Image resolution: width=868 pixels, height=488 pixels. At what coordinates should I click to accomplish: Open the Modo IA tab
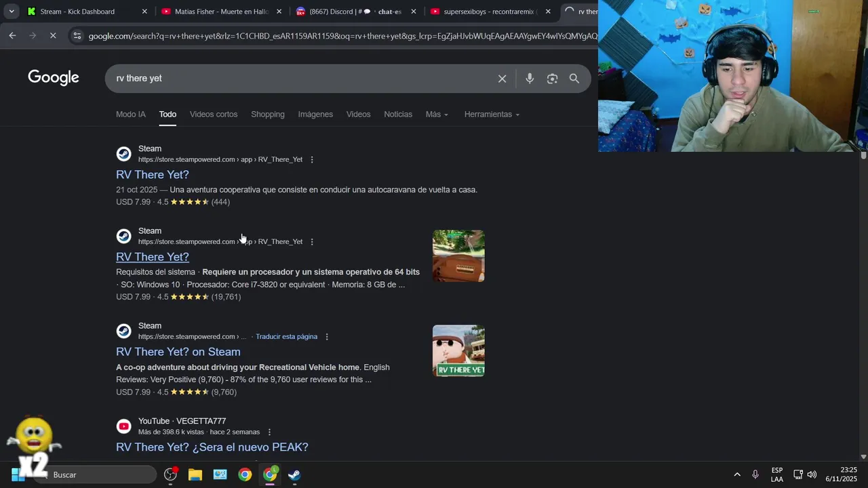coord(131,115)
